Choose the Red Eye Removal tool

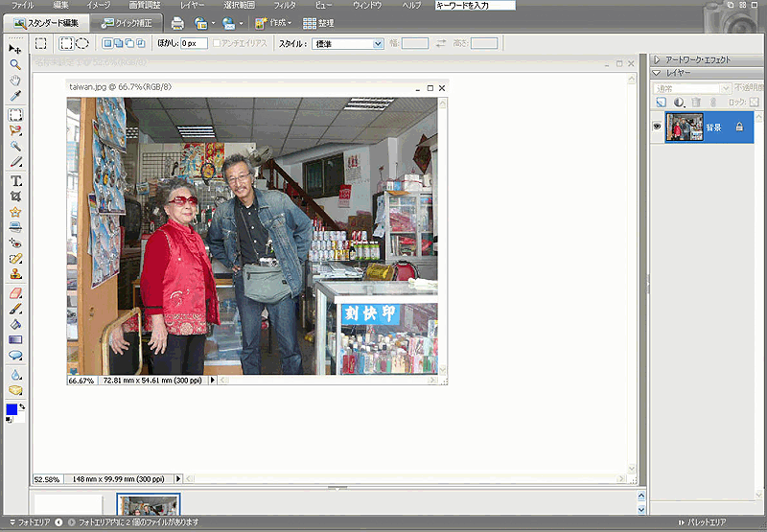pyautogui.click(x=15, y=243)
